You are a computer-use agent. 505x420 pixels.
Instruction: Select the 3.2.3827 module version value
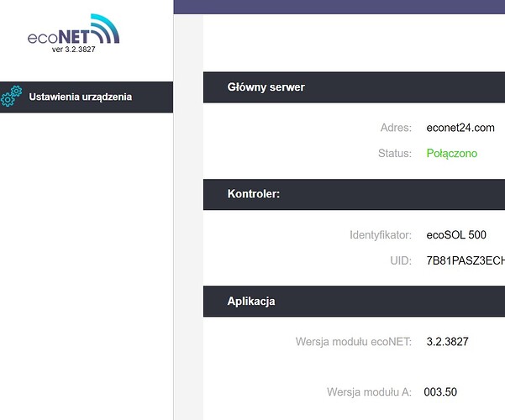pyautogui.click(x=447, y=341)
